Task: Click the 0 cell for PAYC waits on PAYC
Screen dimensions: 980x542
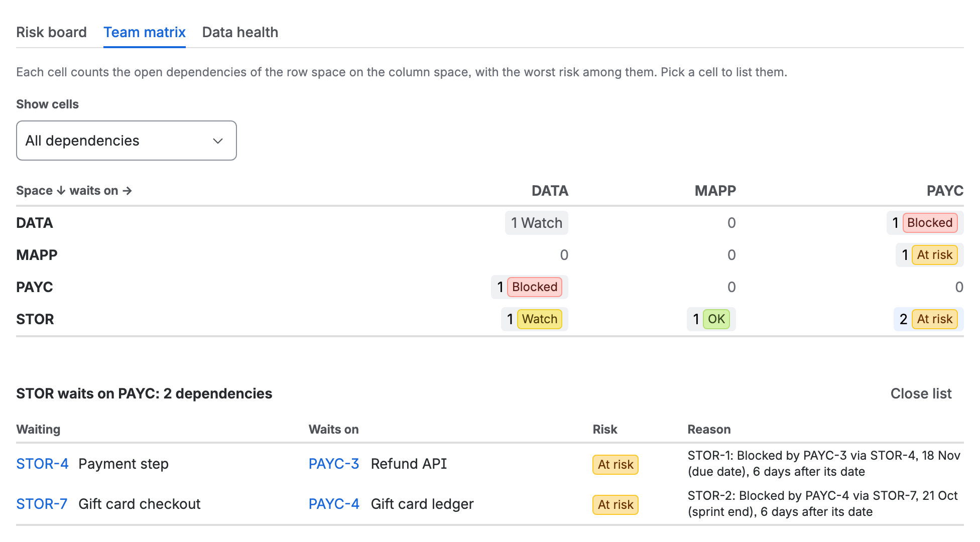Action: click(x=959, y=287)
